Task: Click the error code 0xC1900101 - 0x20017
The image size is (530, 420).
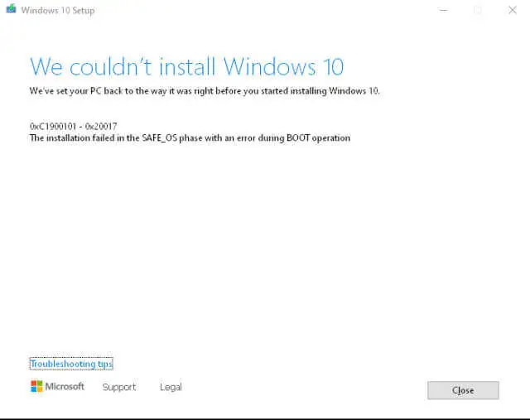Action: [x=74, y=127]
